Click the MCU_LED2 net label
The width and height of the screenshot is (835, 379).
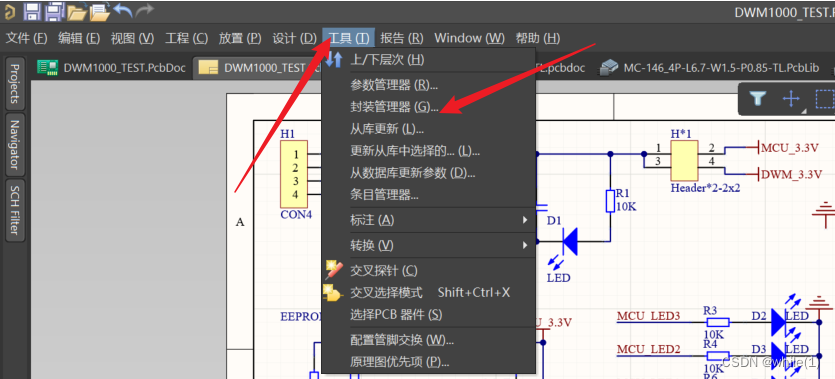pyautogui.click(x=649, y=349)
